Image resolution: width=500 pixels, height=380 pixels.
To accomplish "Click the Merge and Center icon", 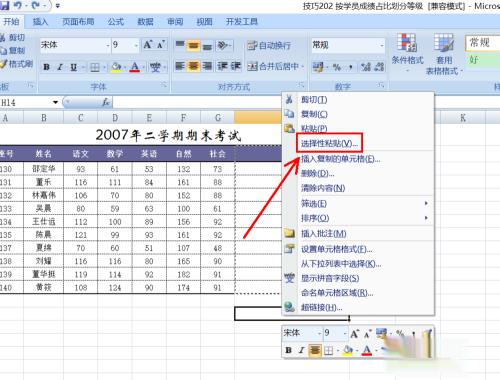I will (x=252, y=67).
